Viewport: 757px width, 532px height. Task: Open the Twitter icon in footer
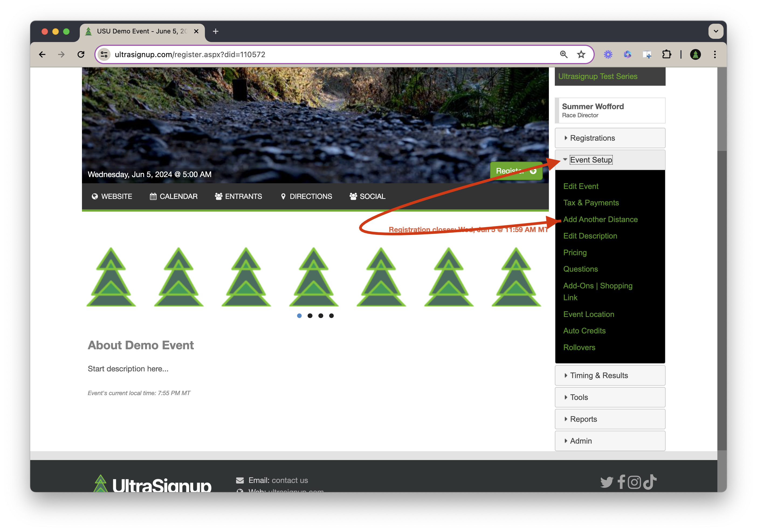[607, 482]
